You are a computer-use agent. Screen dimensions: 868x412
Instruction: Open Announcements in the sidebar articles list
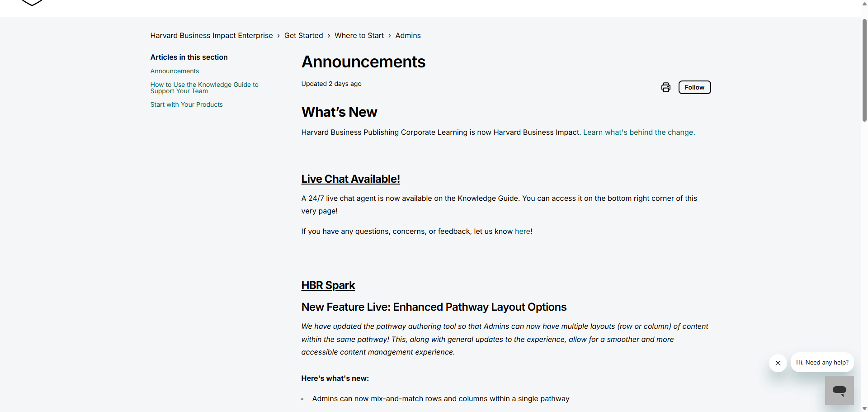tap(175, 71)
